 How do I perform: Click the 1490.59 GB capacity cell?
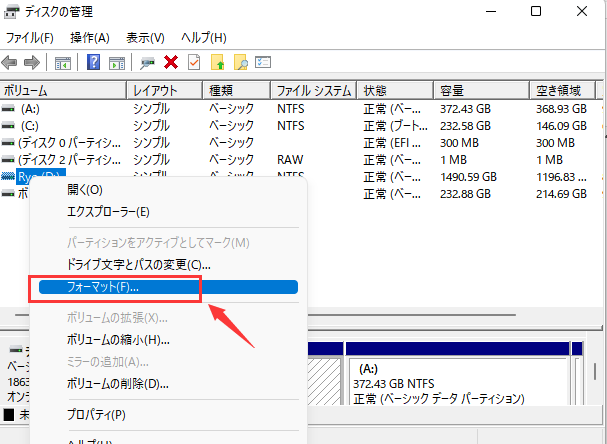click(x=468, y=177)
